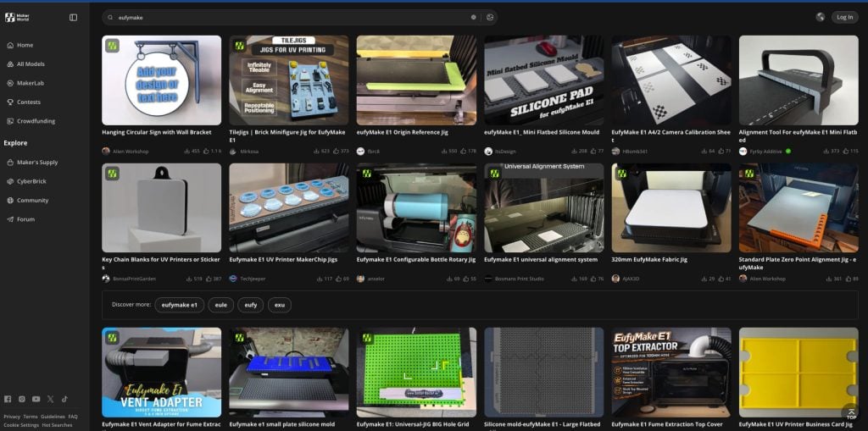The height and width of the screenshot is (431, 868).
Task: Open image search in the search bar
Action: pos(489,17)
